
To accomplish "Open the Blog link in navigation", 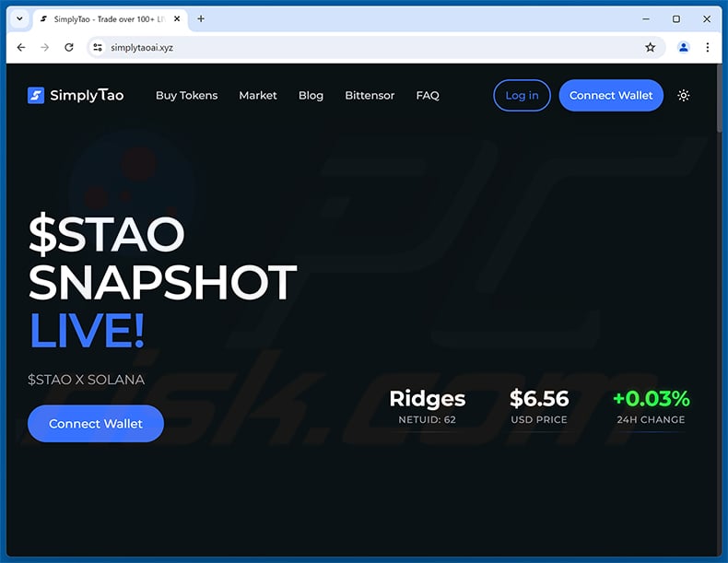I will click(x=311, y=96).
